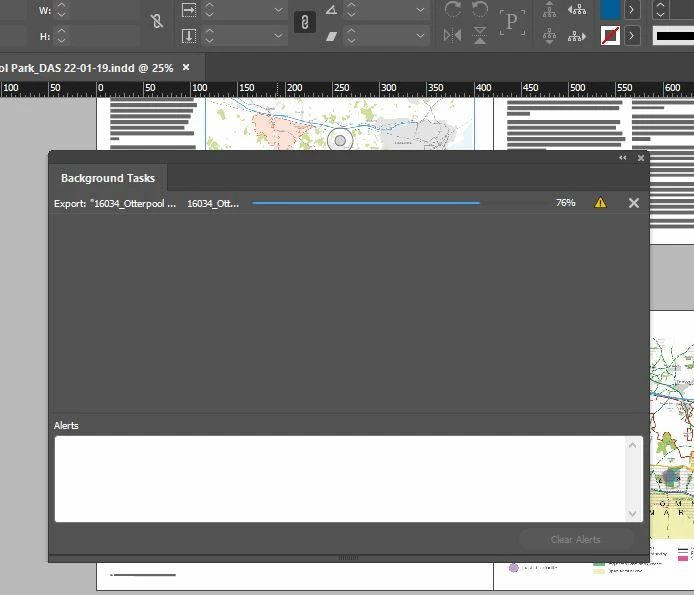Image resolution: width=694 pixels, height=595 pixels.
Task: Adjust the Scale X stepper arrows
Action: 209,10
